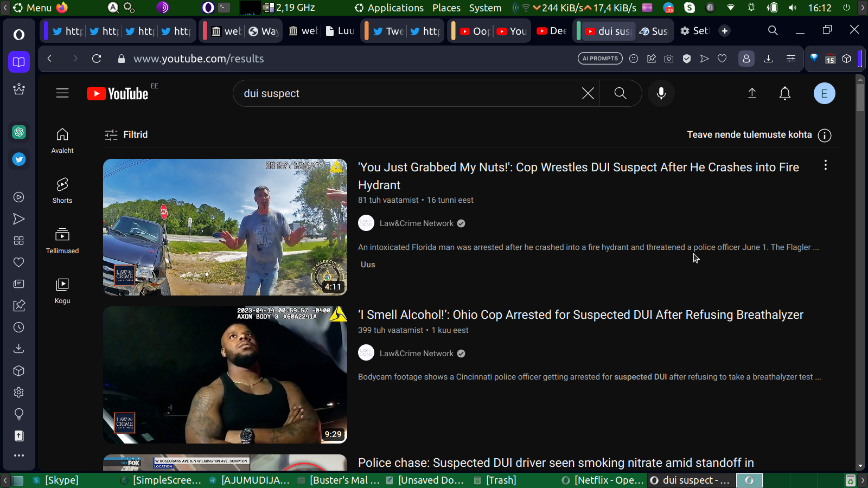Open the ad blocker shield icon

pyautogui.click(x=687, y=59)
